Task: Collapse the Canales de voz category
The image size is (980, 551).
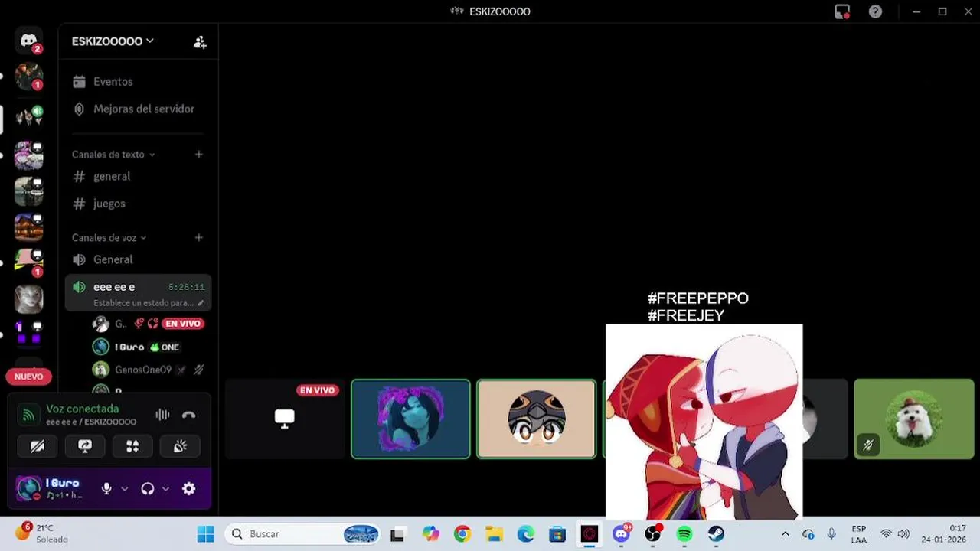Action: [x=109, y=237]
